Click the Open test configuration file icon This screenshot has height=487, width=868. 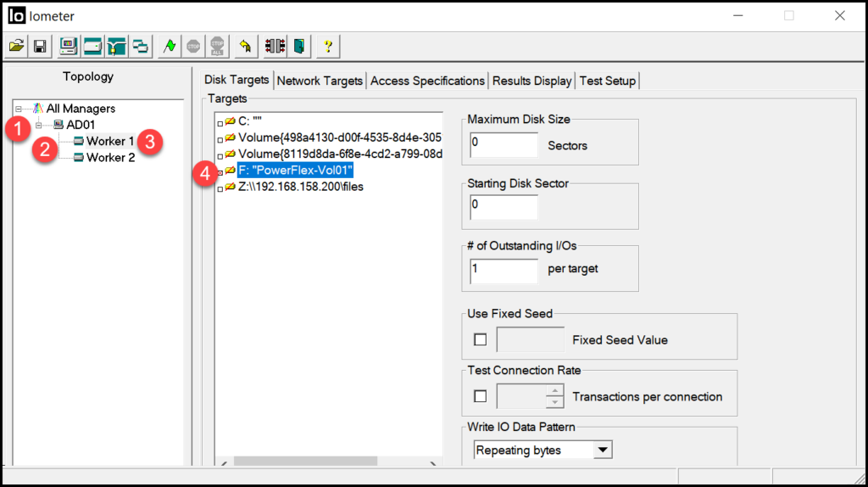(x=16, y=46)
